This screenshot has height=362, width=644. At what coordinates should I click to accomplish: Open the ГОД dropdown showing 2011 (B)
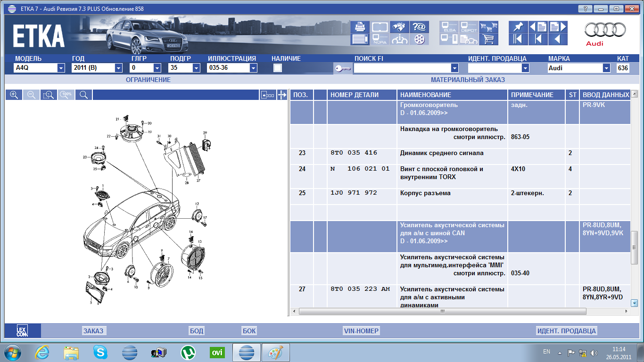118,68
